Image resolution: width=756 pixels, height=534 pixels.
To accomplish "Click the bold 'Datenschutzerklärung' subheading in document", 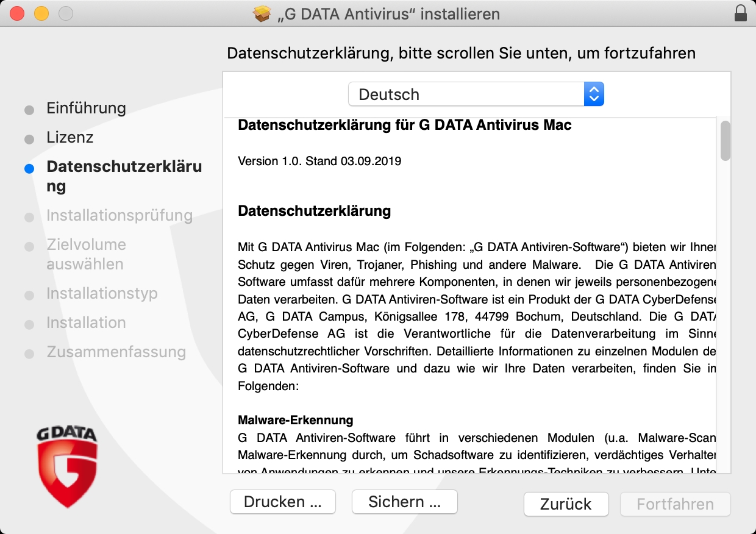I will click(314, 211).
